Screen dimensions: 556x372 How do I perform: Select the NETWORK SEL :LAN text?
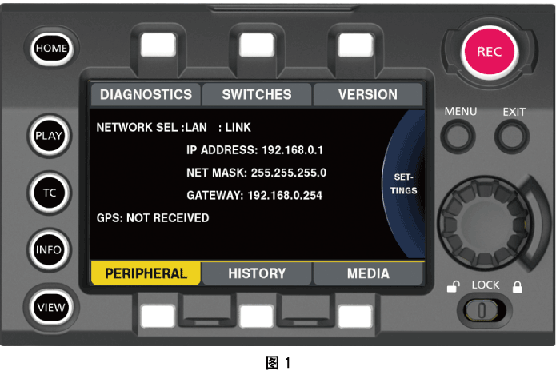tap(151, 127)
